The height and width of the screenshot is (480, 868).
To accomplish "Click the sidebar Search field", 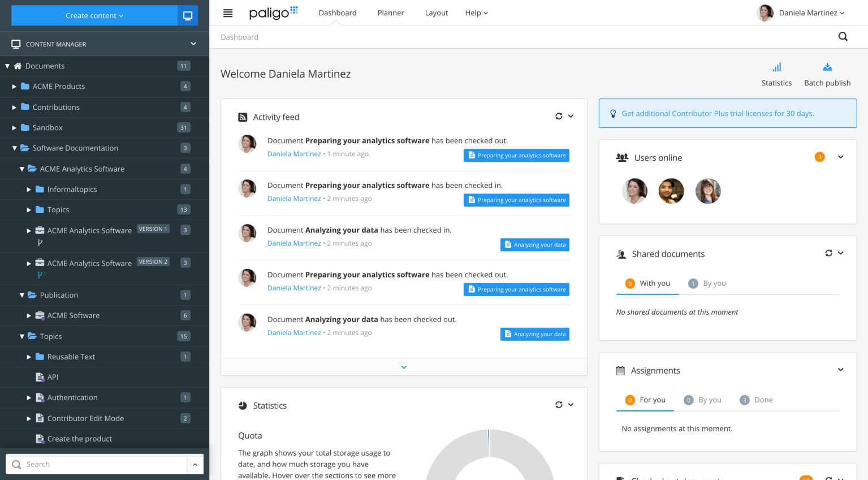I will (96, 464).
